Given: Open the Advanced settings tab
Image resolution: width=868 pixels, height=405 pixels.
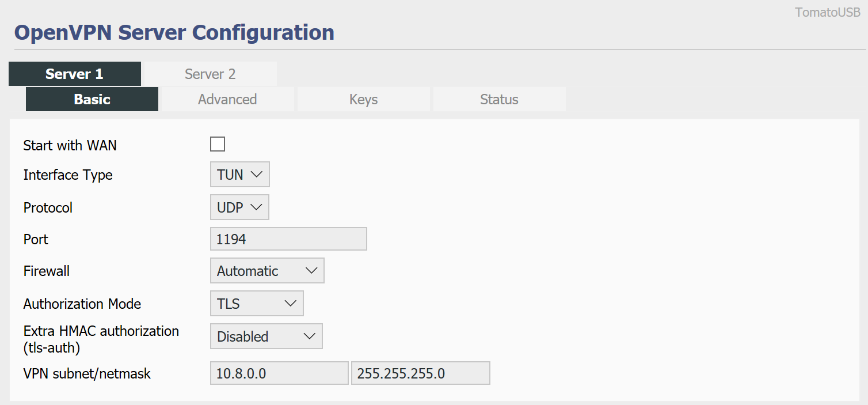Looking at the screenshot, I should tap(227, 99).
